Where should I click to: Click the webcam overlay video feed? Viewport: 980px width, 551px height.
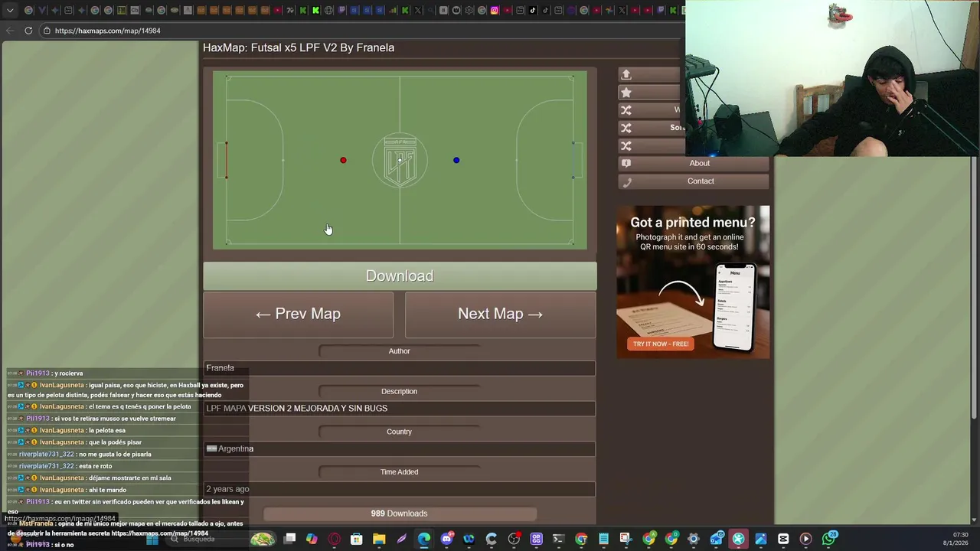(x=832, y=78)
